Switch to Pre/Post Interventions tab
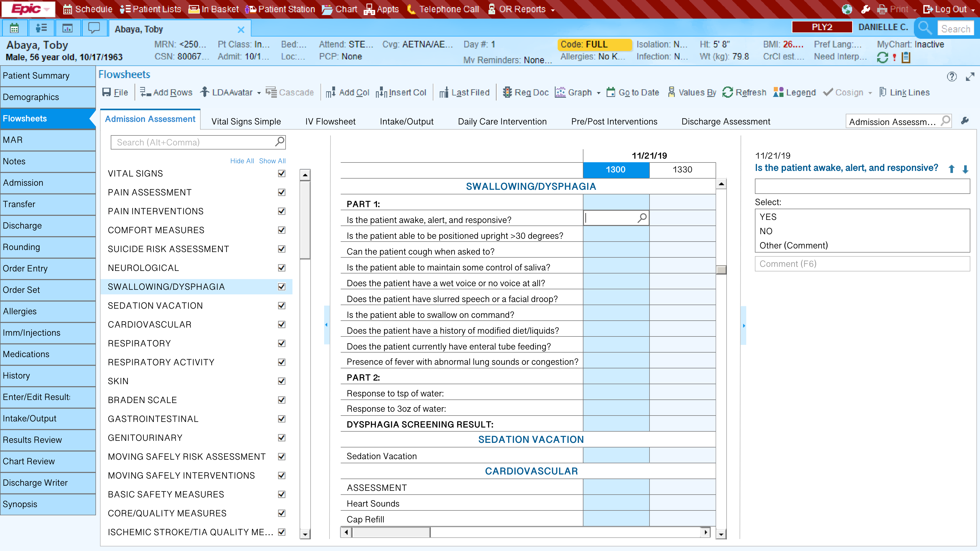This screenshot has height=551, width=980. (x=614, y=121)
